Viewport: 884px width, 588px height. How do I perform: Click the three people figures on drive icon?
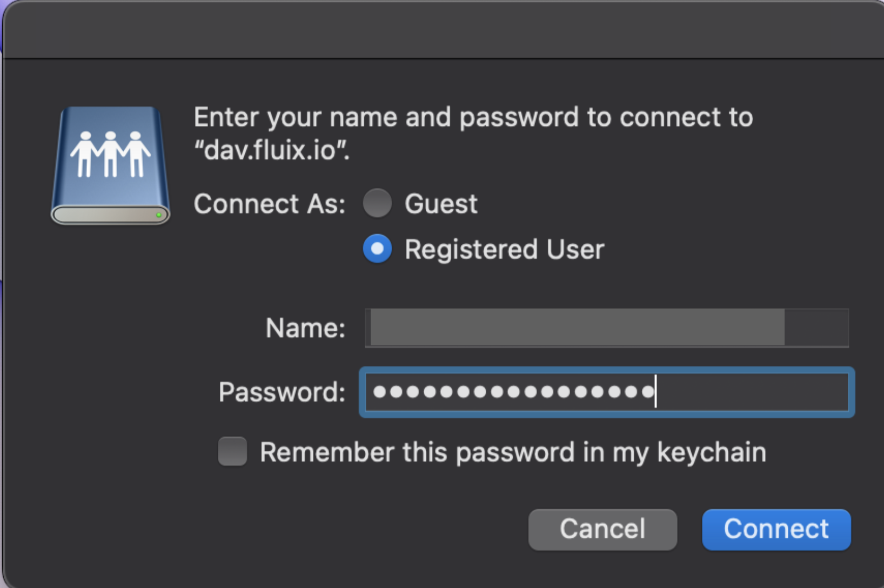coord(111,153)
